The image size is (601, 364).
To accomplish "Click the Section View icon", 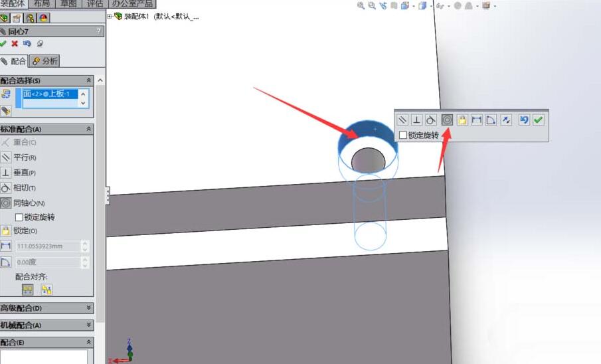I will coord(394,5).
